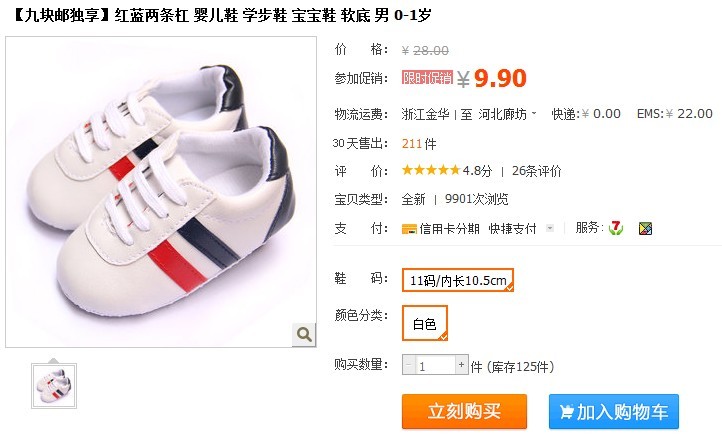Open the 26条评价 reviews link
The image size is (722, 438).
536,171
